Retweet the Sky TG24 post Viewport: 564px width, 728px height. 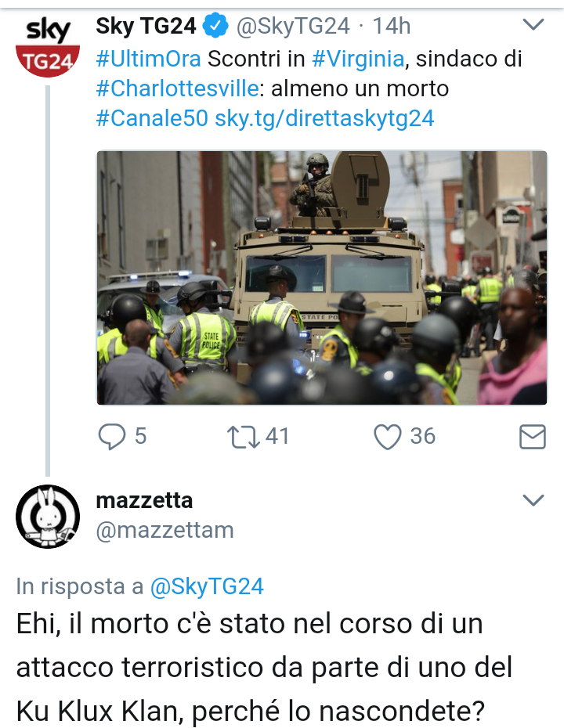click(x=244, y=438)
